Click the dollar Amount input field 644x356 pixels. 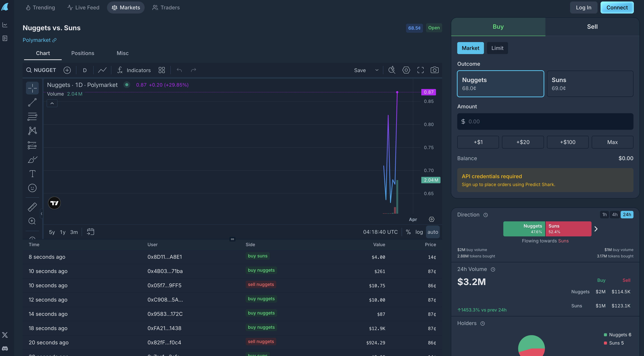545,121
